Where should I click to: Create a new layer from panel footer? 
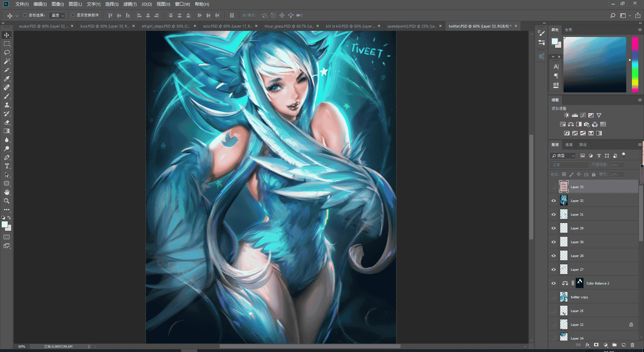tap(623, 345)
